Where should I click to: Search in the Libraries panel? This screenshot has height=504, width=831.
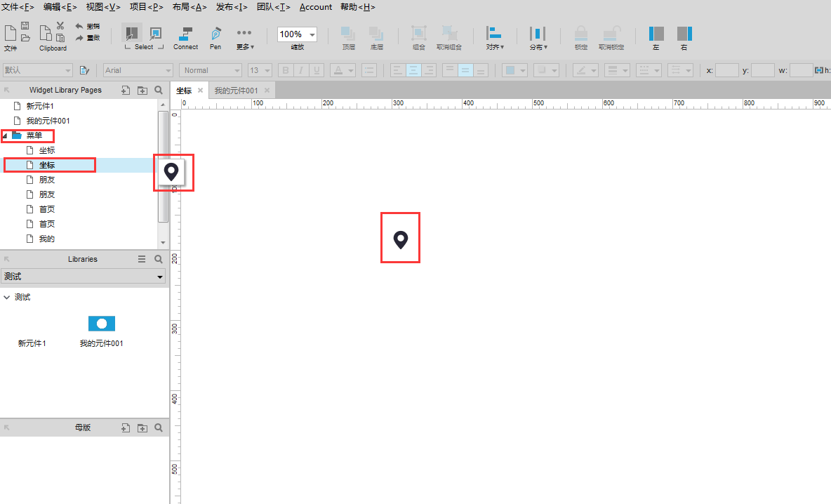[159, 259]
